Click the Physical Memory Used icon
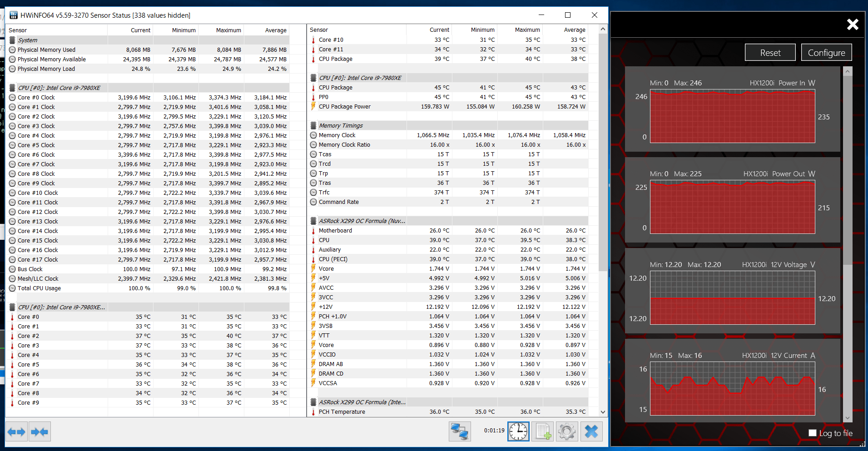 (12, 50)
